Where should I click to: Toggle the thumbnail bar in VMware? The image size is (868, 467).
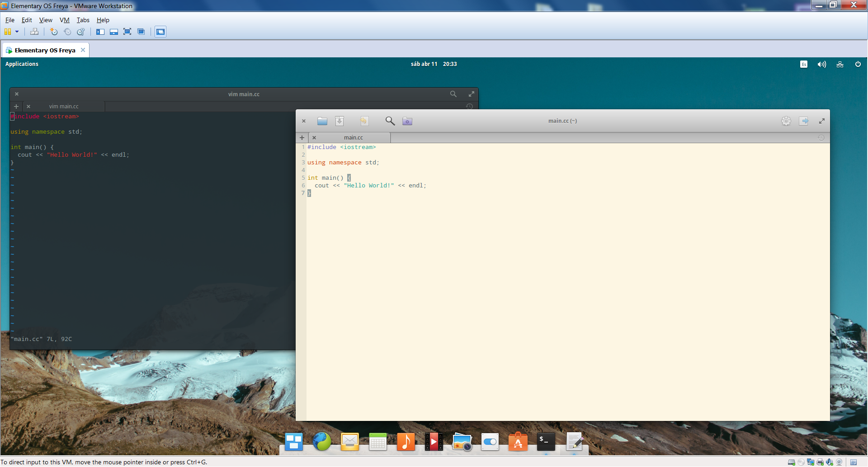pos(114,32)
